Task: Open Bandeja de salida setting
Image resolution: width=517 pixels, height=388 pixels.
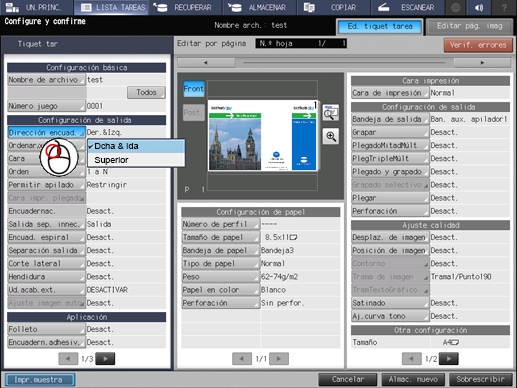Action: 390,119
